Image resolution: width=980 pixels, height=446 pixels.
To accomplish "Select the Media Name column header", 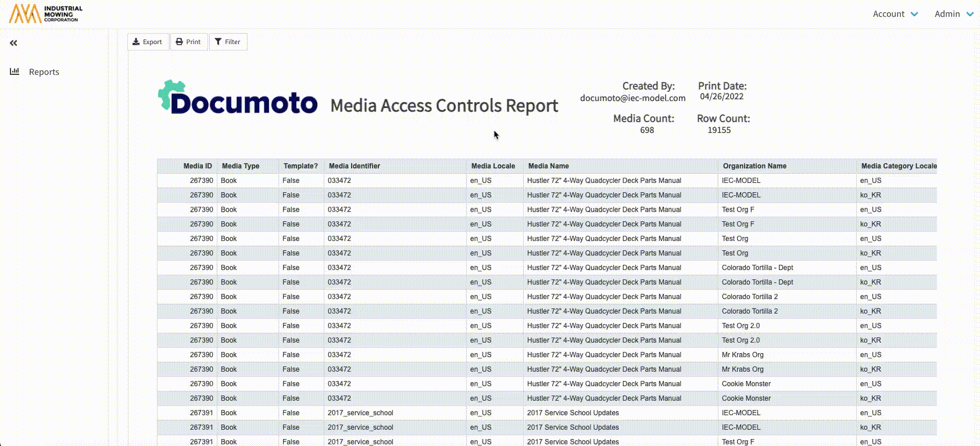I will pyautogui.click(x=548, y=166).
